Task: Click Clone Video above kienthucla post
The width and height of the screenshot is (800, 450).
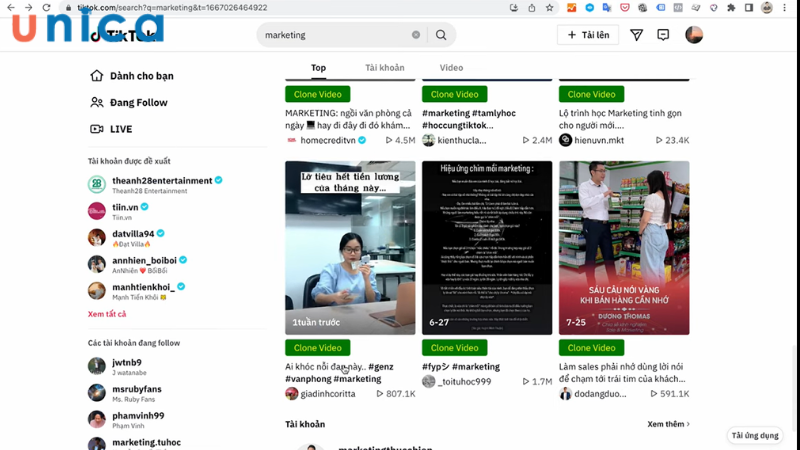Action: coord(455,94)
